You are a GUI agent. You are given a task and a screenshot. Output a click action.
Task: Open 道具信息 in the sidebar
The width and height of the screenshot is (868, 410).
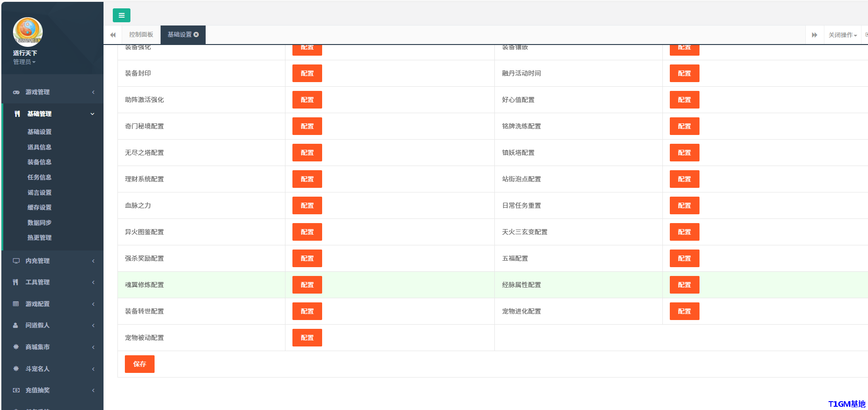[39, 147]
